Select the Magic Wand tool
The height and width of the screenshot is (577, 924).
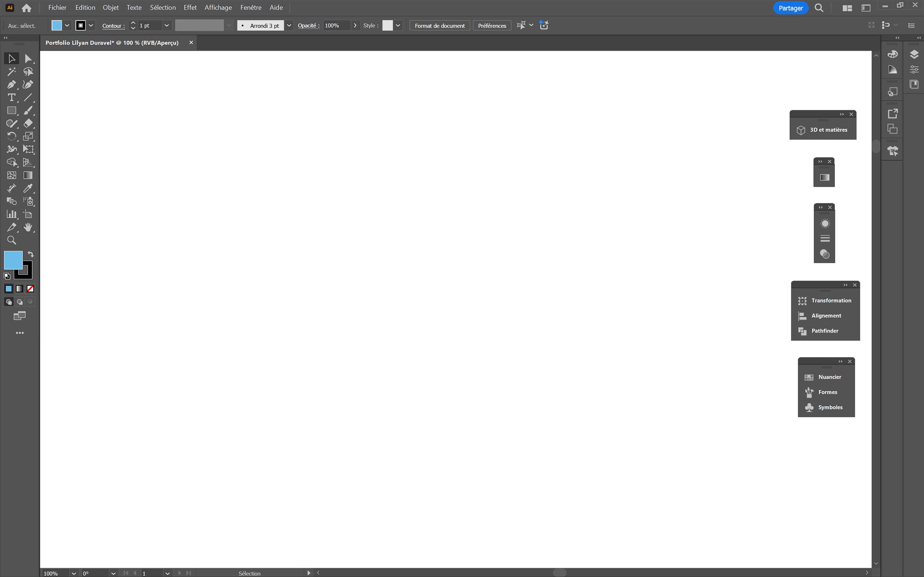[11, 71]
